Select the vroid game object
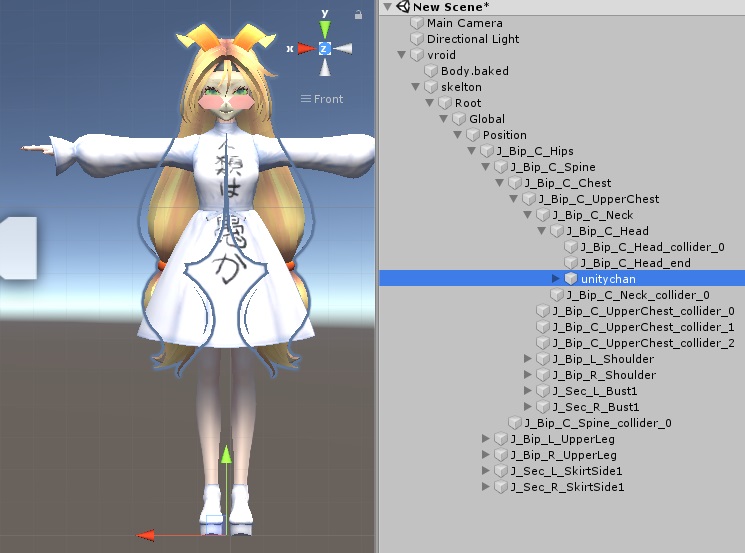This screenshot has width=745, height=553. pyautogui.click(x=441, y=55)
